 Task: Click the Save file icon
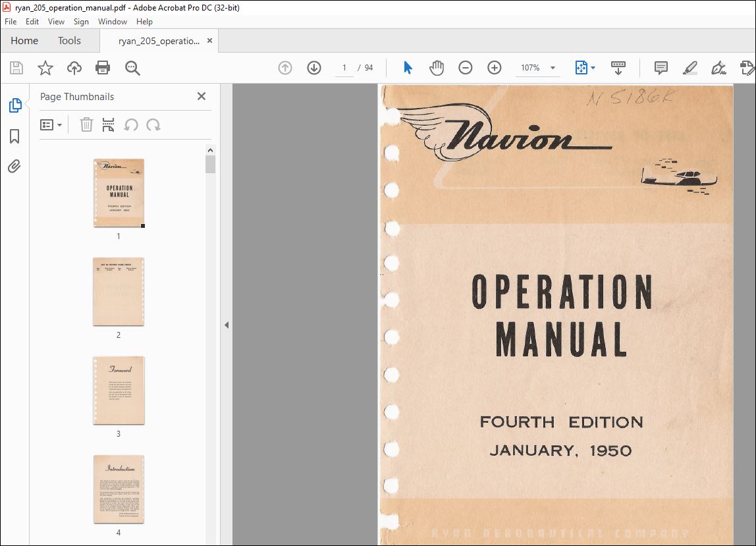[16, 68]
